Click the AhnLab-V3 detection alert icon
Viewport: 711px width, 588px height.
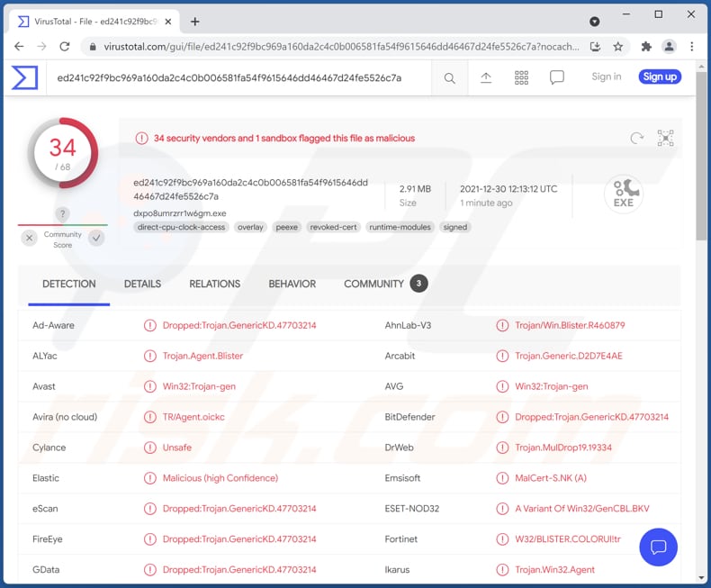point(502,325)
